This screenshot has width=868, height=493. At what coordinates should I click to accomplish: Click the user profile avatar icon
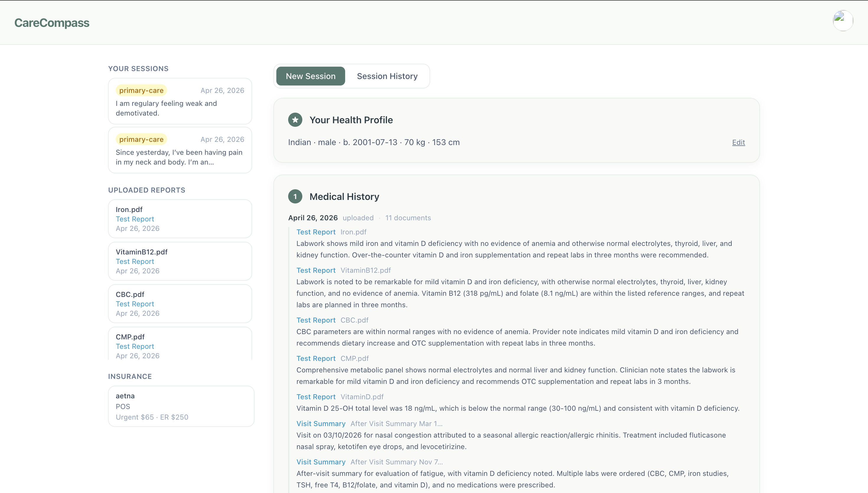(x=843, y=21)
